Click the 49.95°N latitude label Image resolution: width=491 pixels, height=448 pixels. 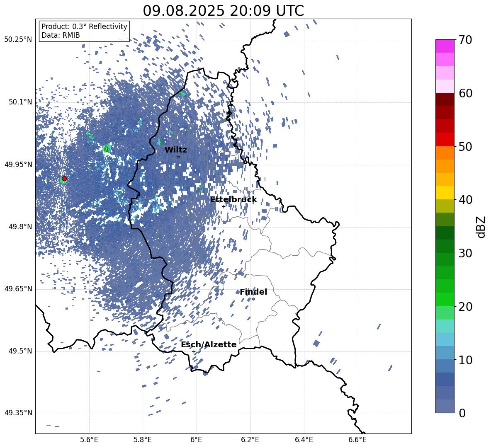(18, 164)
